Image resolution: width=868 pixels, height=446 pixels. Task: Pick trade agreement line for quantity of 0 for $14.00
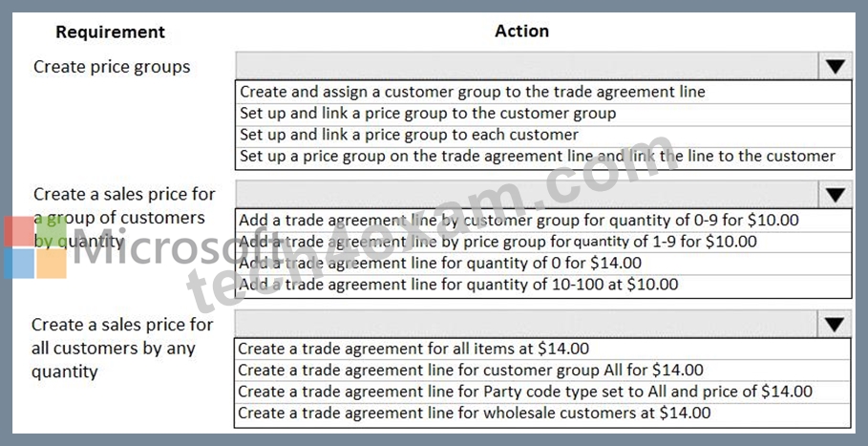pos(543,264)
